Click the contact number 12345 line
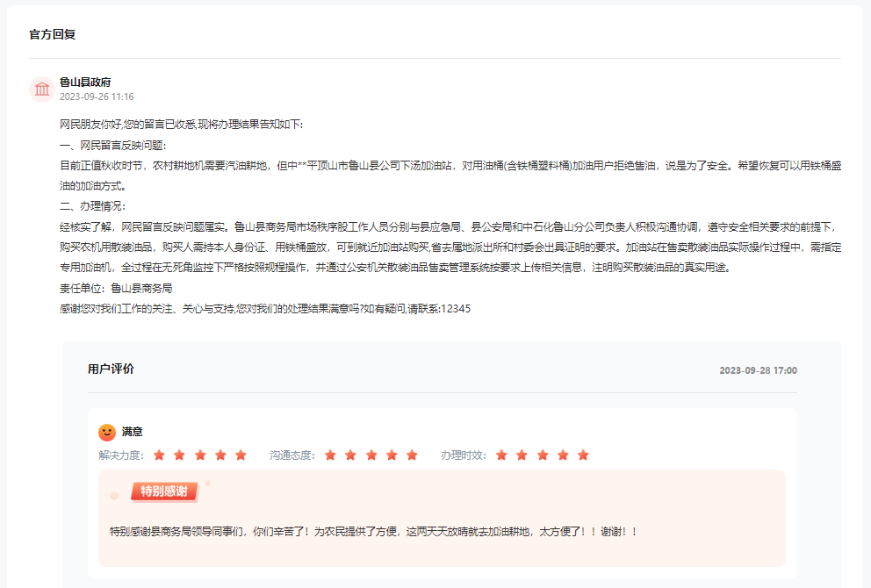This screenshot has height=588, width=871. pyautogui.click(x=265, y=309)
